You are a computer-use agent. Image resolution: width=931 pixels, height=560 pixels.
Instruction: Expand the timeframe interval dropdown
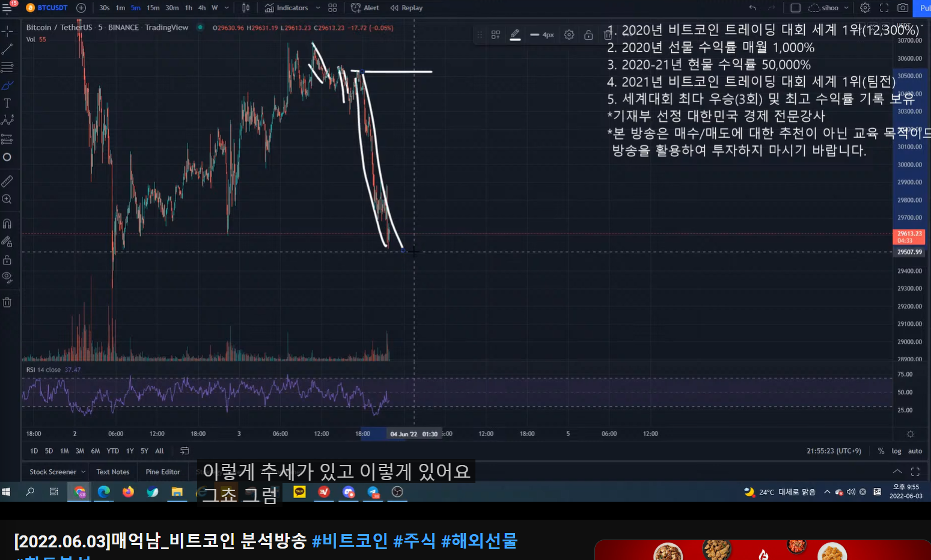(x=227, y=8)
